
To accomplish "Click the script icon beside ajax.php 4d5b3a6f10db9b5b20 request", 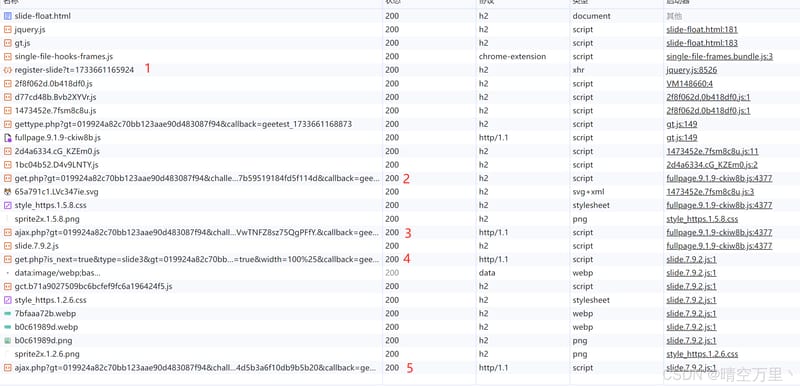I will pyautogui.click(x=7, y=368).
